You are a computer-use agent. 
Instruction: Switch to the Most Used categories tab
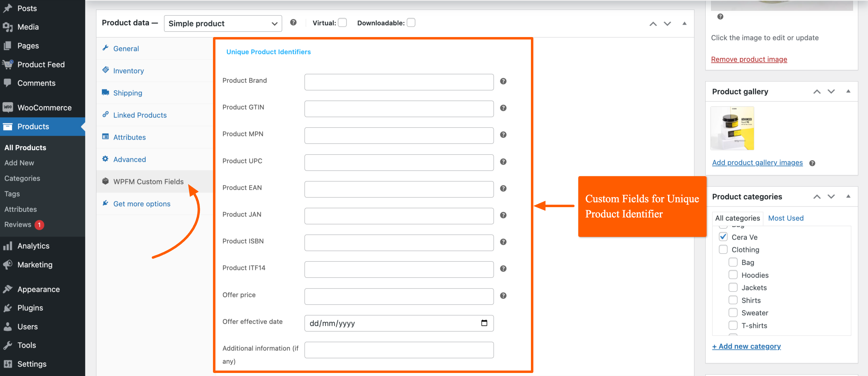[x=785, y=218]
